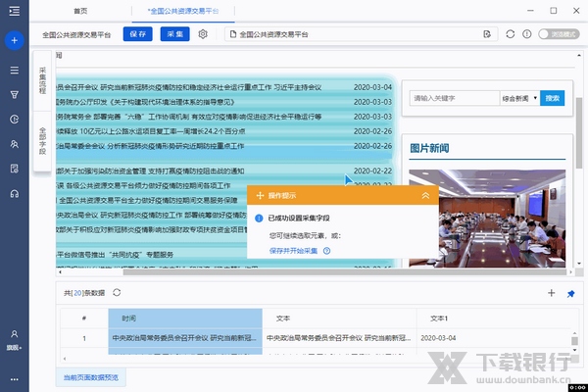Click the 采集 button

(174, 34)
